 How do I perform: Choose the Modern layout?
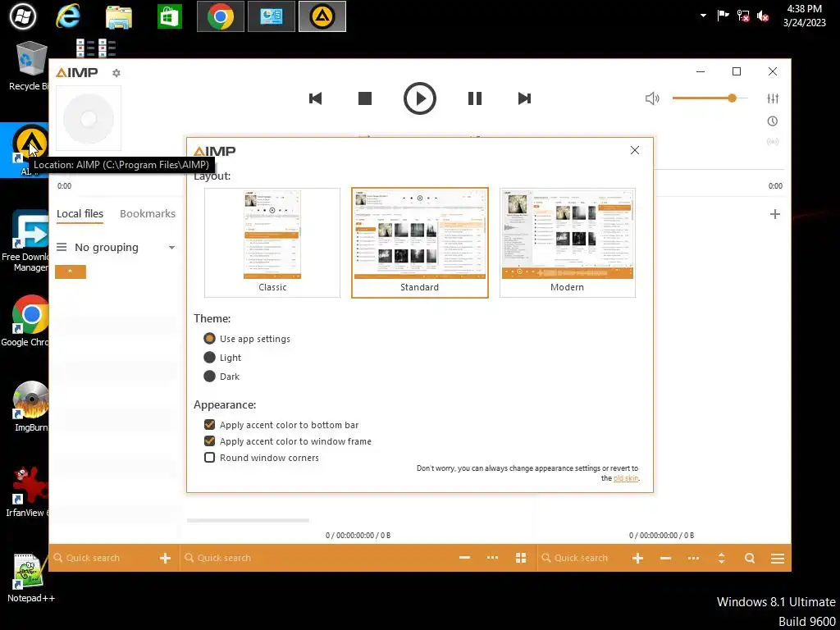(x=568, y=243)
